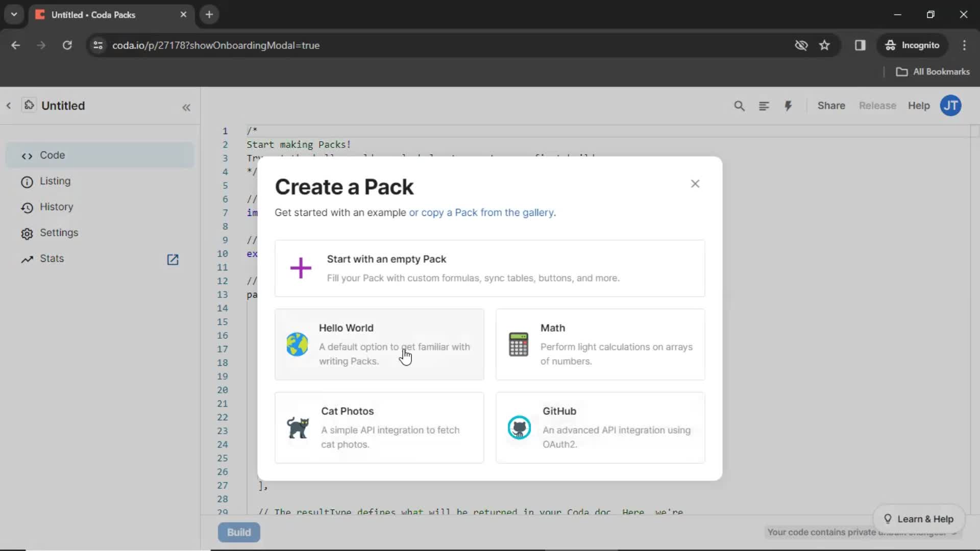The height and width of the screenshot is (551, 980).
Task: Open the JT user avatar menu
Action: 950,106
